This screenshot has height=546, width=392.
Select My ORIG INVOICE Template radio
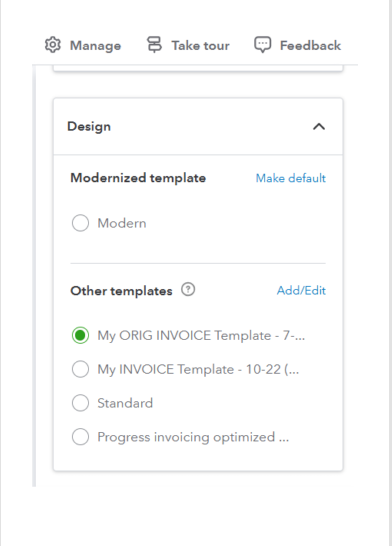point(80,335)
